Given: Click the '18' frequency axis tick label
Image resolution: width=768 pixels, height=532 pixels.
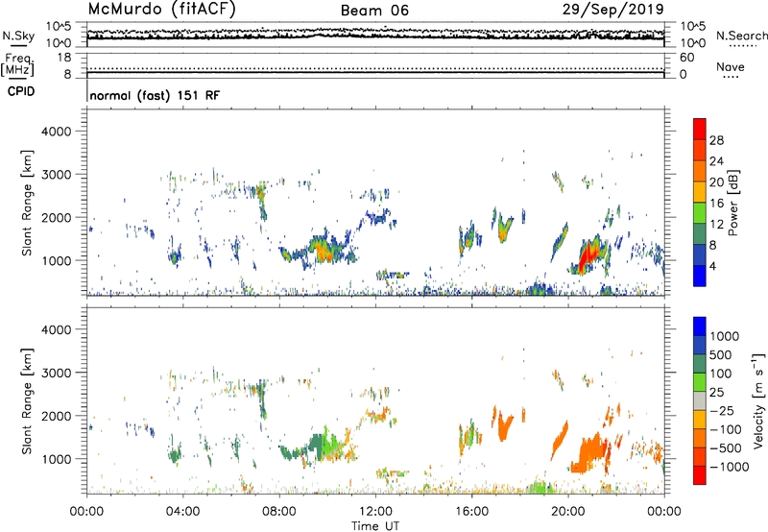Looking at the screenshot, I should [x=64, y=58].
